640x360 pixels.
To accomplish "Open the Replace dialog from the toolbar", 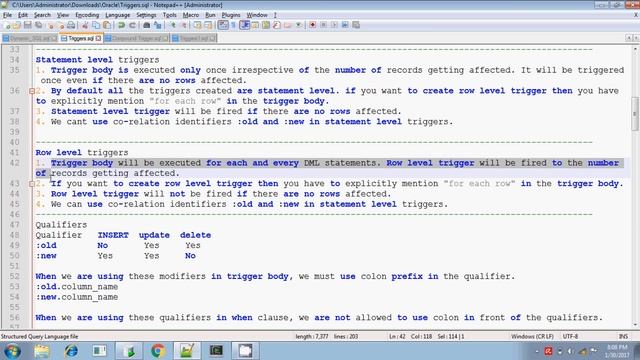I will pos(158,25).
